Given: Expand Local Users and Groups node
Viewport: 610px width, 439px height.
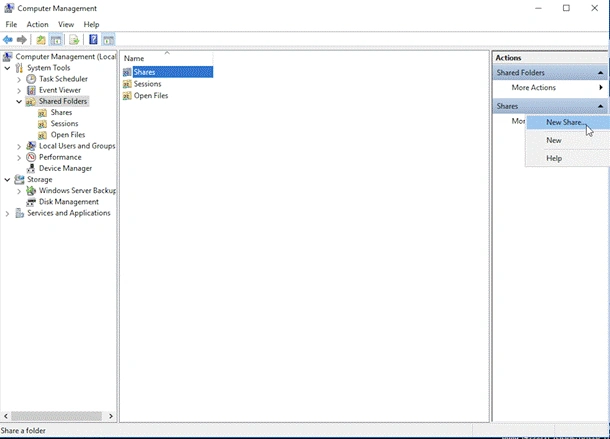Looking at the screenshot, I should [19, 146].
